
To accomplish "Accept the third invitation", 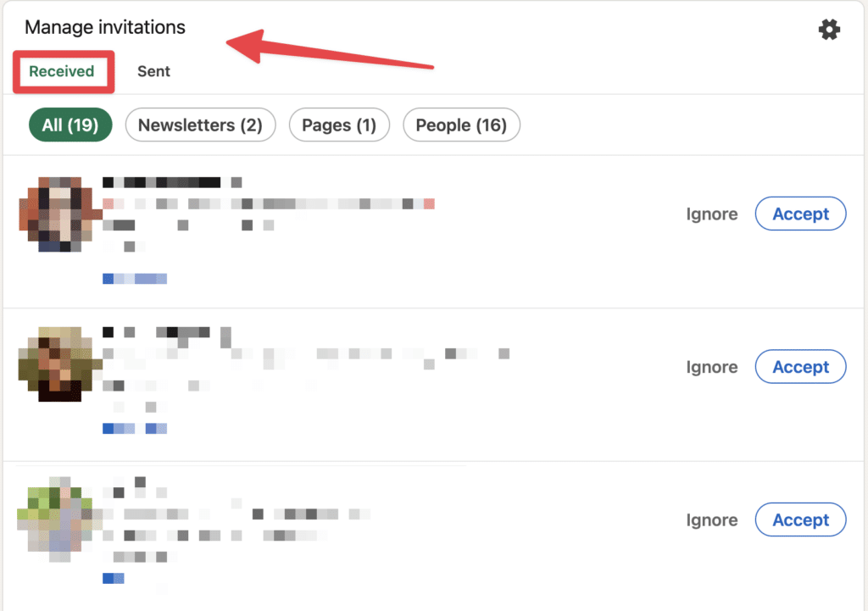I will click(800, 519).
